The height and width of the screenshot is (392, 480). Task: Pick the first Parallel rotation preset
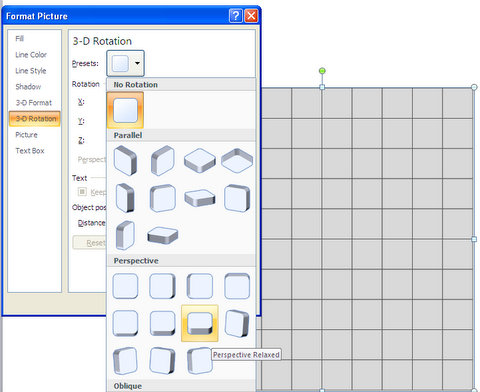[125, 160]
